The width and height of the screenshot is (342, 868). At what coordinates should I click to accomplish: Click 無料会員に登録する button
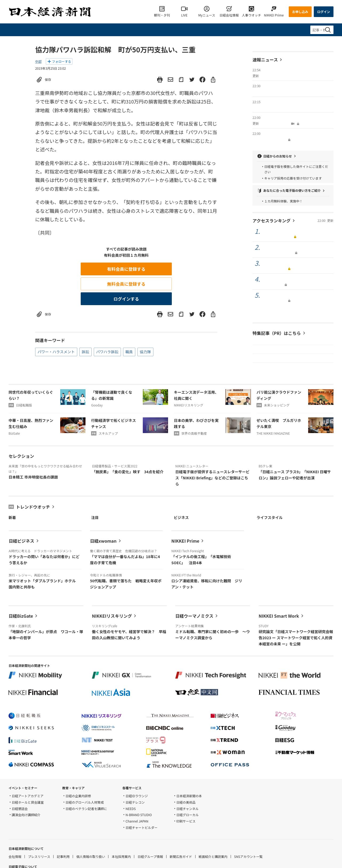pyautogui.click(x=126, y=284)
